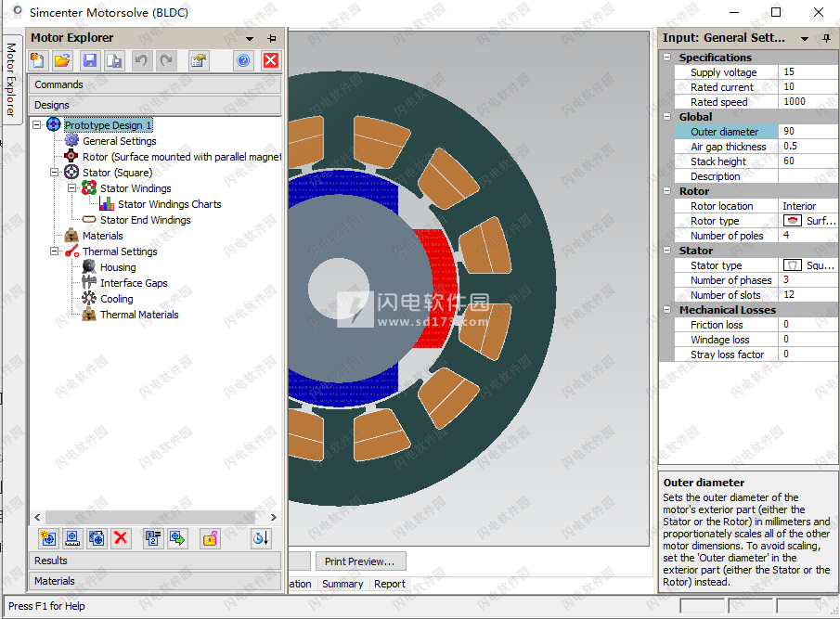Collapse the Specifications property group

[667, 57]
